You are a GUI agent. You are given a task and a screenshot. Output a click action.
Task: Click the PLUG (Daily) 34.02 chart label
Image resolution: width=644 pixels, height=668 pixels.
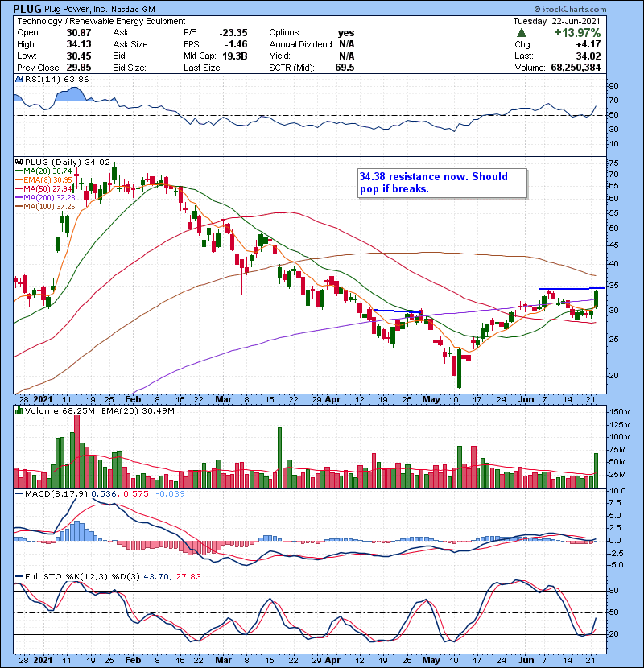pyautogui.click(x=68, y=163)
